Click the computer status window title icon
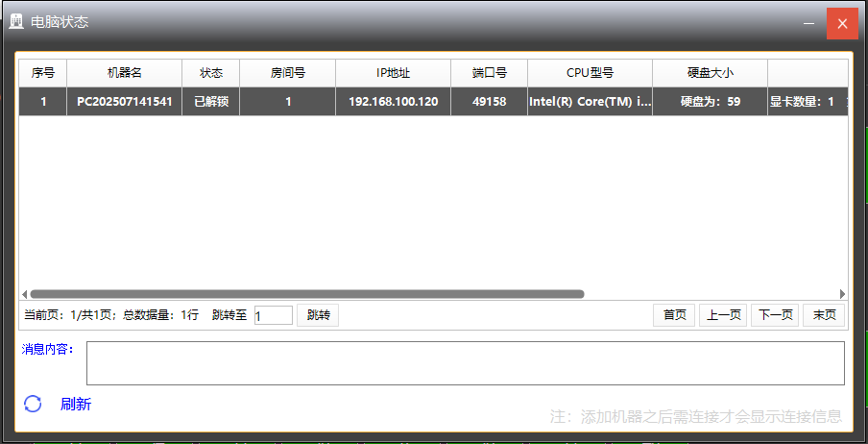The image size is (868, 444). click(x=16, y=21)
